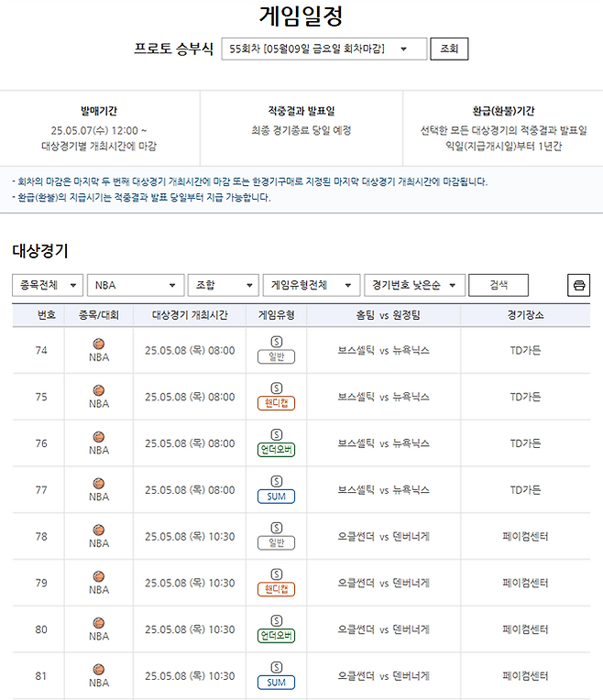The height and width of the screenshot is (700, 603).
Task: Open the NBA league filter dropdown
Action: coord(135,285)
